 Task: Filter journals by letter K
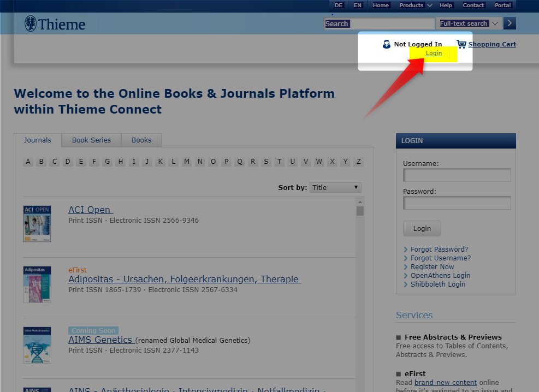[160, 162]
